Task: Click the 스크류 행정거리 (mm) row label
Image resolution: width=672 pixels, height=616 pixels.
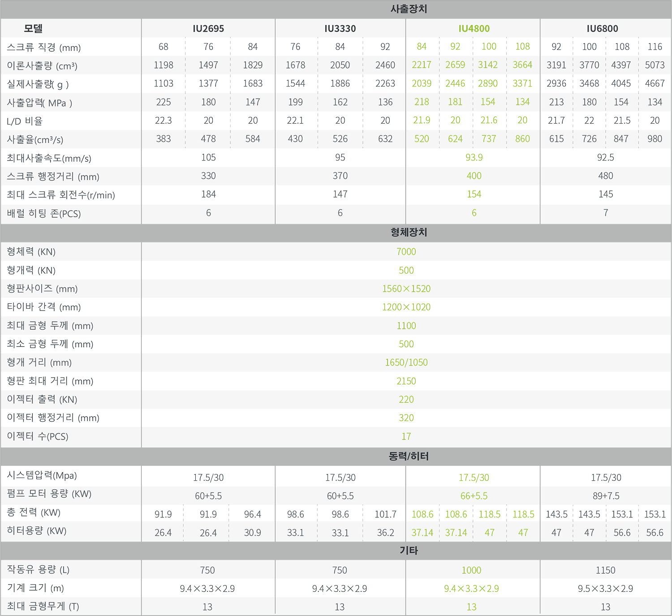Action: pos(53,177)
